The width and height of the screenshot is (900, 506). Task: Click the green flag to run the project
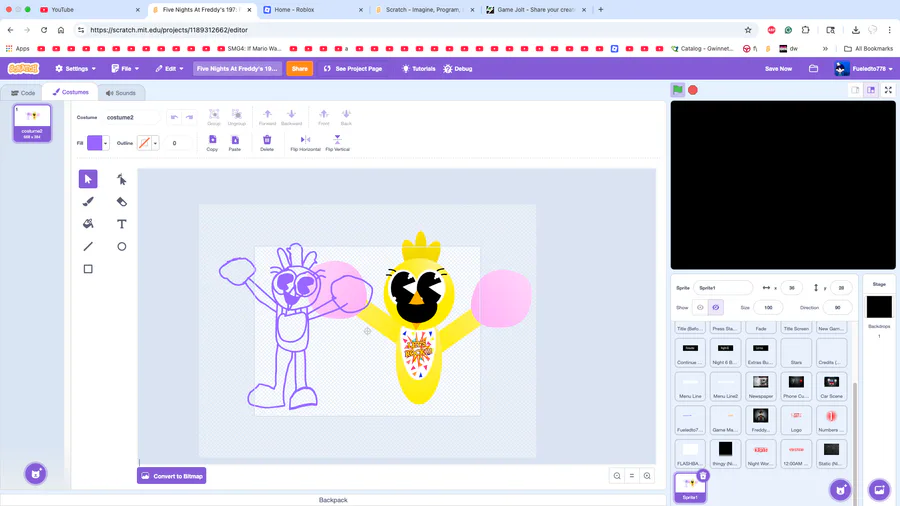click(678, 90)
